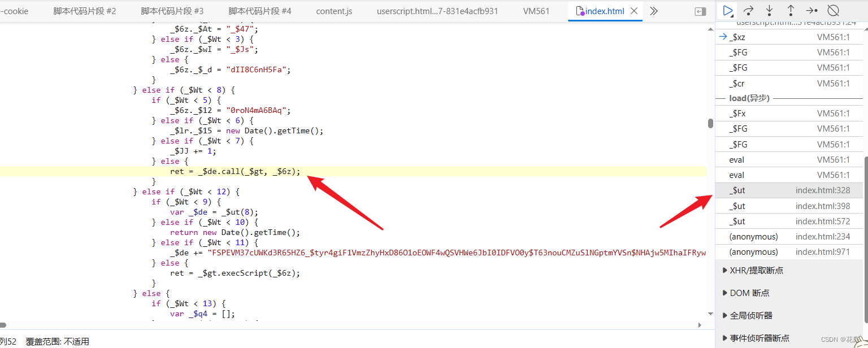Resume script execution with play button

pos(728,10)
